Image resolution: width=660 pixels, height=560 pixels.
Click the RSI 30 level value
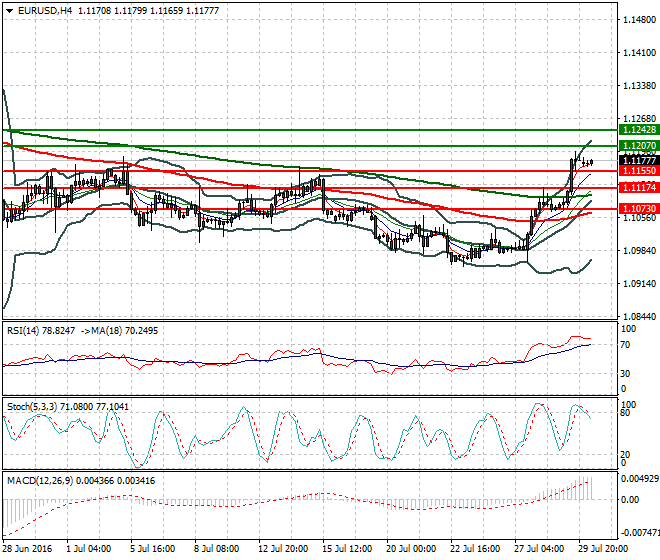point(626,373)
